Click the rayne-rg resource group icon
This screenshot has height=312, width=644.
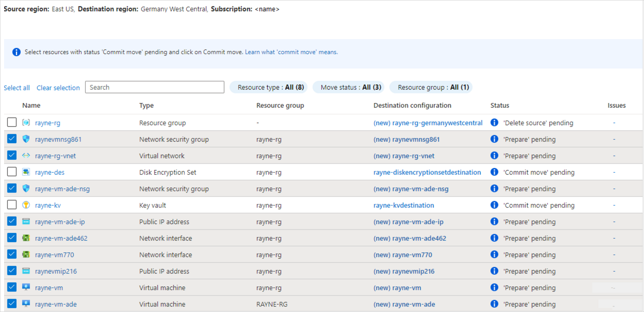tap(26, 123)
